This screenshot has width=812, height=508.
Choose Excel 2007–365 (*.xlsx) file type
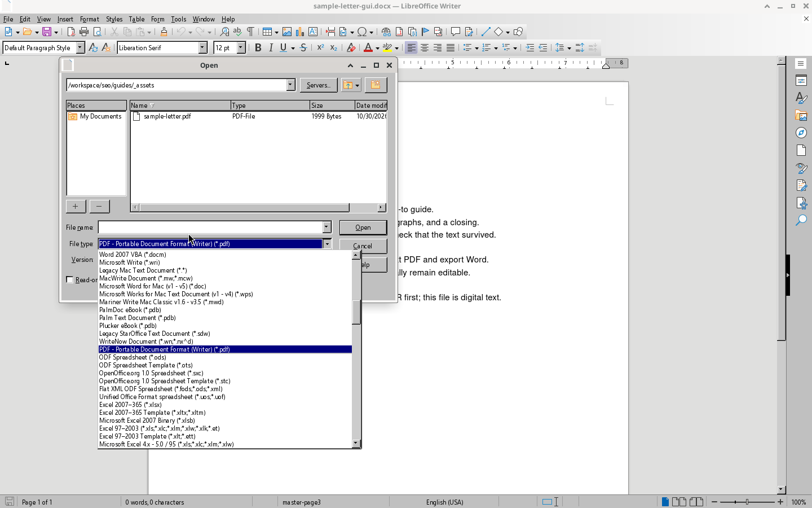coord(225,405)
